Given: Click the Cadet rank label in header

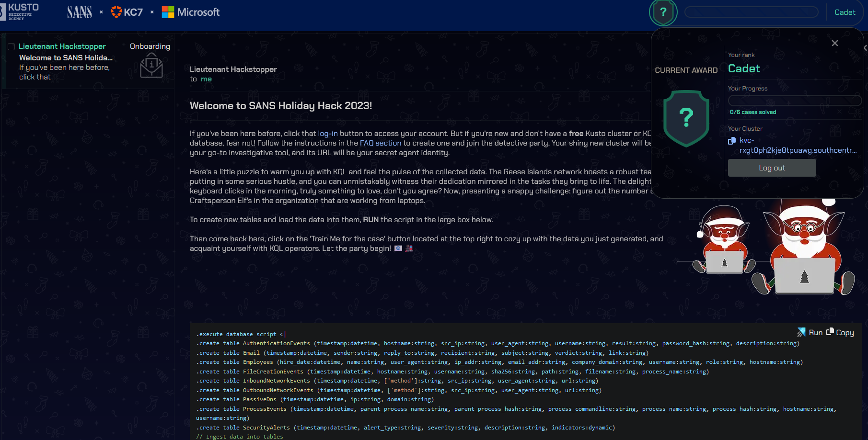Looking at the screenshot, I should pyautogui.click(x=845, y=12).
